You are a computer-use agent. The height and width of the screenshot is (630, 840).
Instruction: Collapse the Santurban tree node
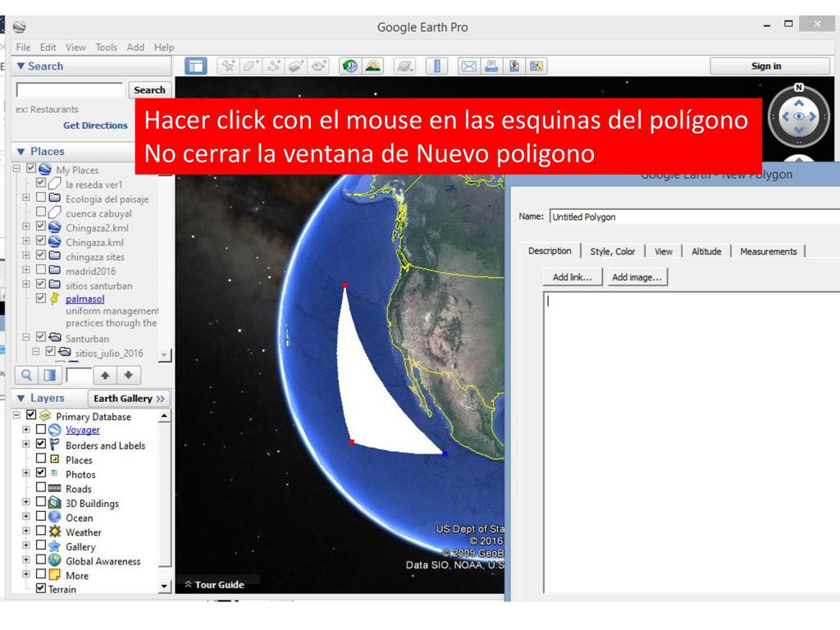[x=25, y=337]
